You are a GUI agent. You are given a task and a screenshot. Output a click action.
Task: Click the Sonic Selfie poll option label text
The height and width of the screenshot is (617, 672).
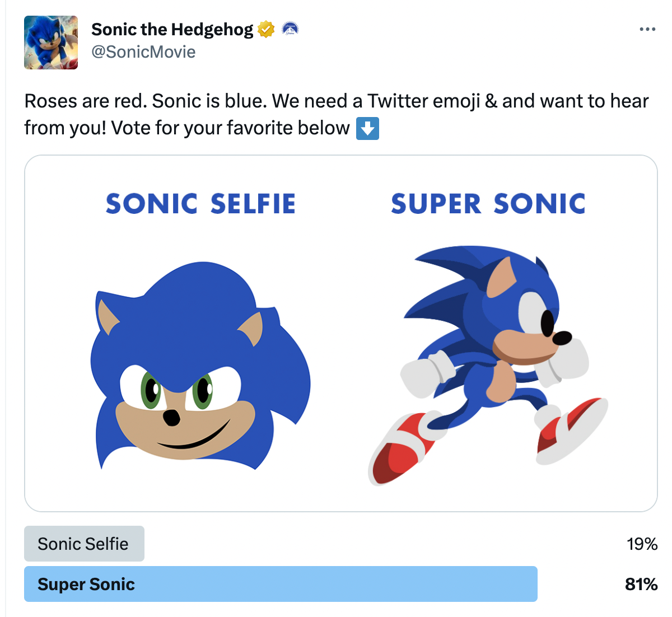click(83, 544)
